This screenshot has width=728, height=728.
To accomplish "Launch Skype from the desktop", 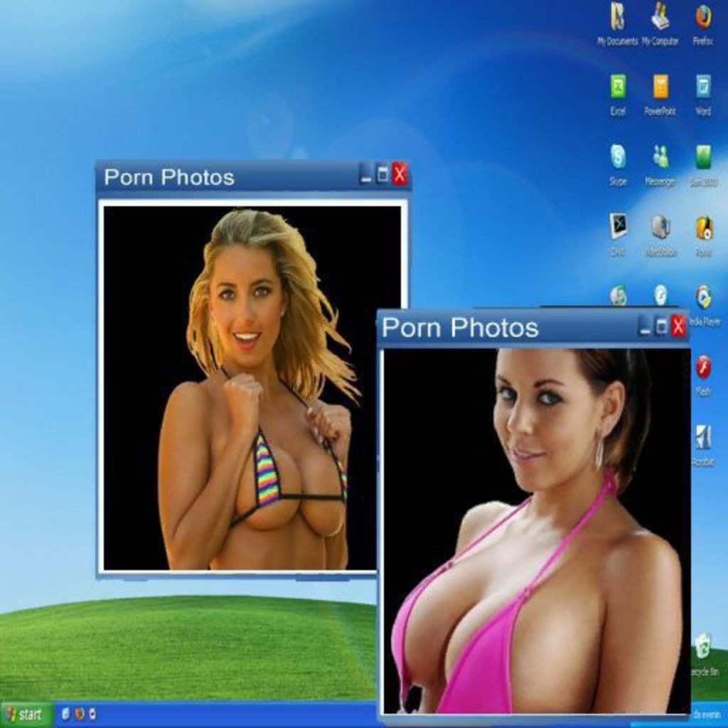I will [618, 156].
